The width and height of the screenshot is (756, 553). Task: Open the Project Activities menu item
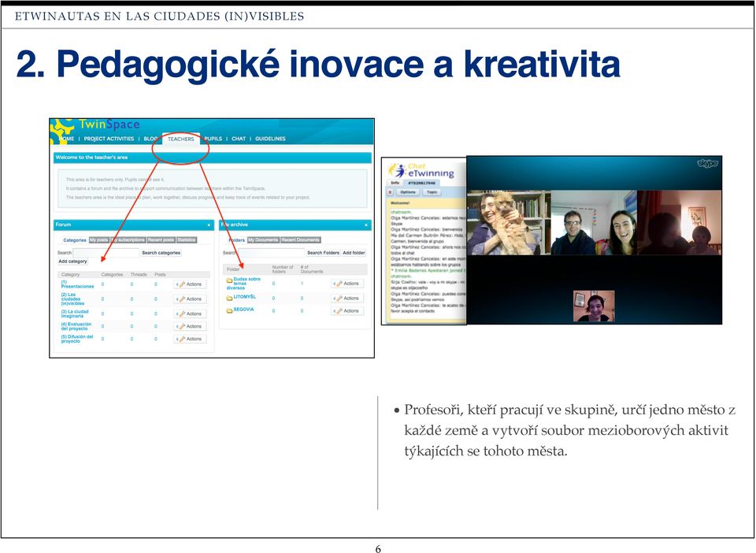[x=109, y=139]
